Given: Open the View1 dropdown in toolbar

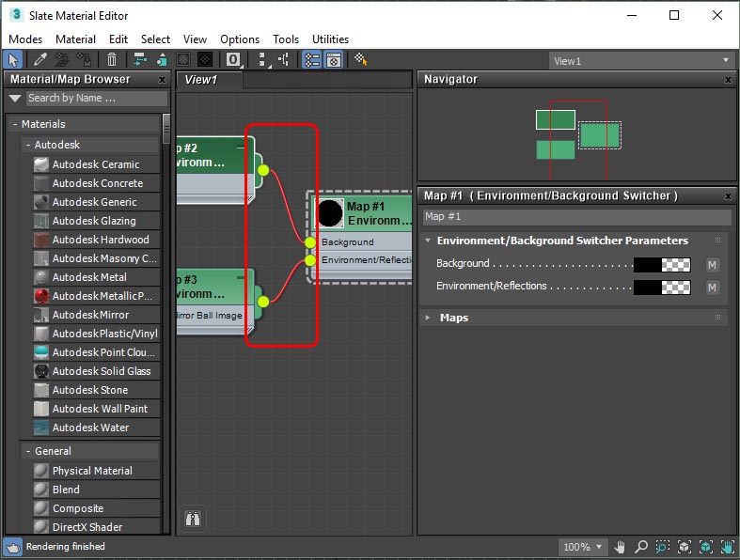Looking at the screenshot, I should point(640,61).
